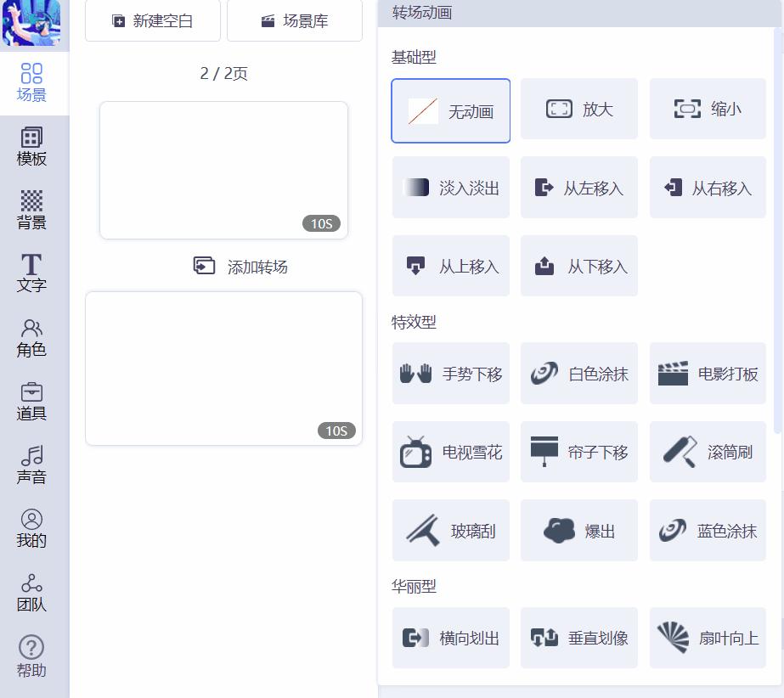Click the 基础型 section heading

coord(414,57)
